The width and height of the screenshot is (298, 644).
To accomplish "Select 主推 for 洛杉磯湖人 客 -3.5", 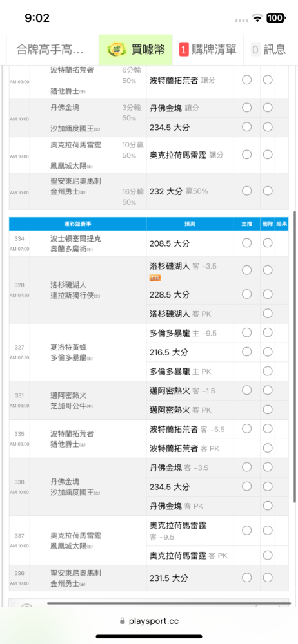I will pos(246,270).
